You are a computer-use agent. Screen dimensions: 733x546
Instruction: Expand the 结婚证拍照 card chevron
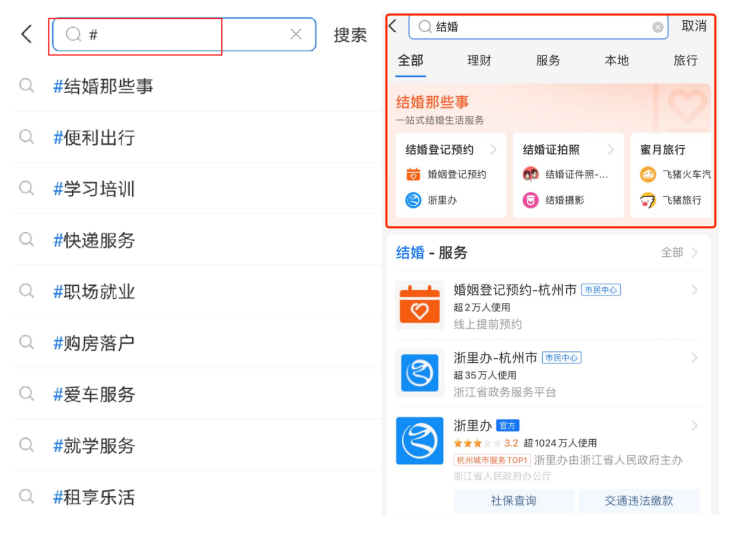tap(611, 150)
